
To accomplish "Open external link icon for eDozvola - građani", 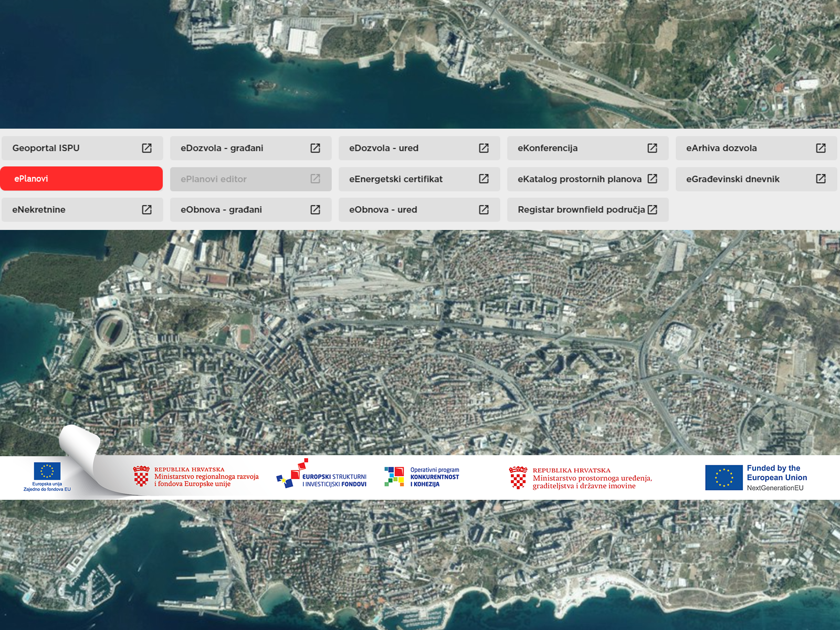I will tap(315, 148).
